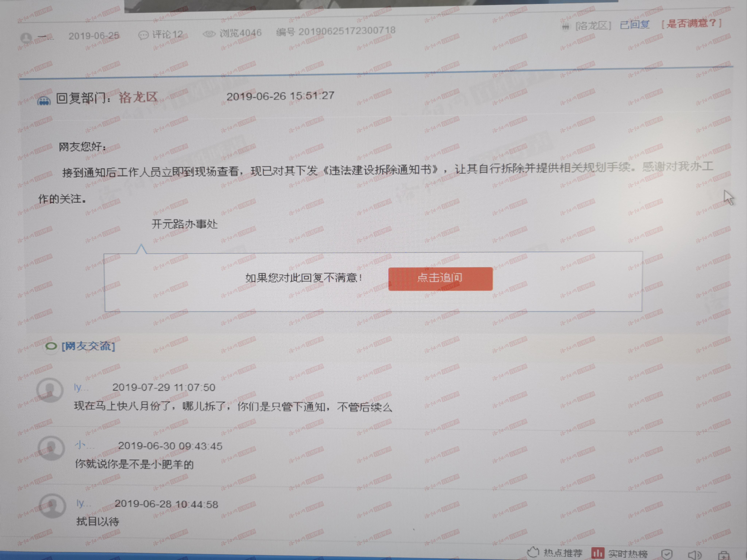Click the [网友交流] section heading
This screenshot has height=560, width=747.
pos(88,346)
